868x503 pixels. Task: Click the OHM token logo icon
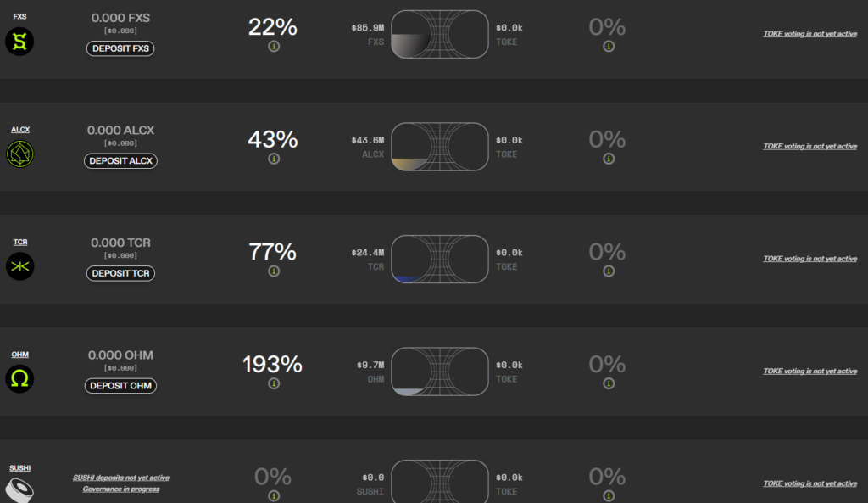coord(19,378)
